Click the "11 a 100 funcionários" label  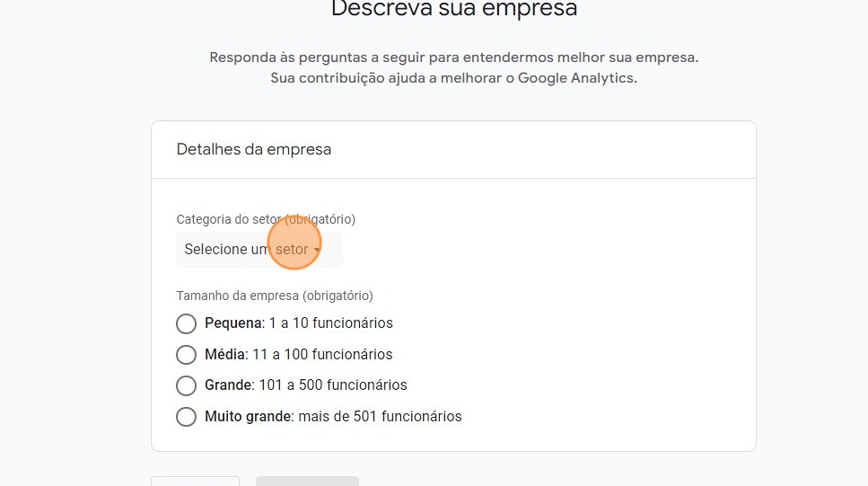320,355
